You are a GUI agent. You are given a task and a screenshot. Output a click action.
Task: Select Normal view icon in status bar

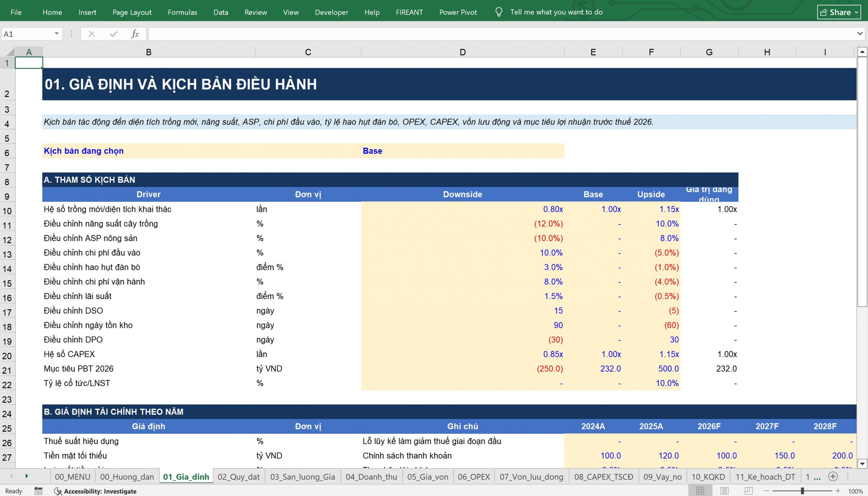click(700, 491)
